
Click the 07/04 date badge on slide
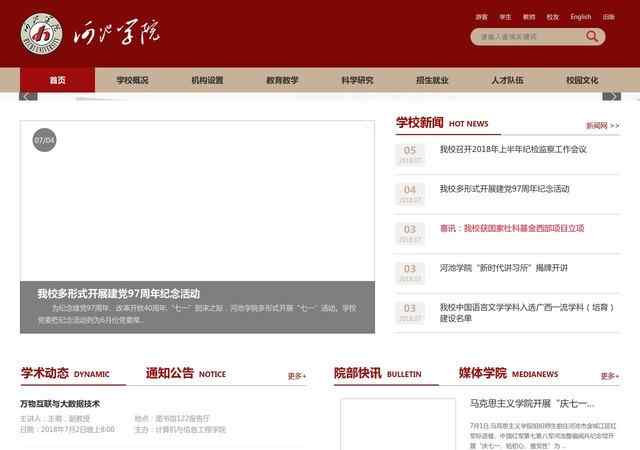(44, 140)
